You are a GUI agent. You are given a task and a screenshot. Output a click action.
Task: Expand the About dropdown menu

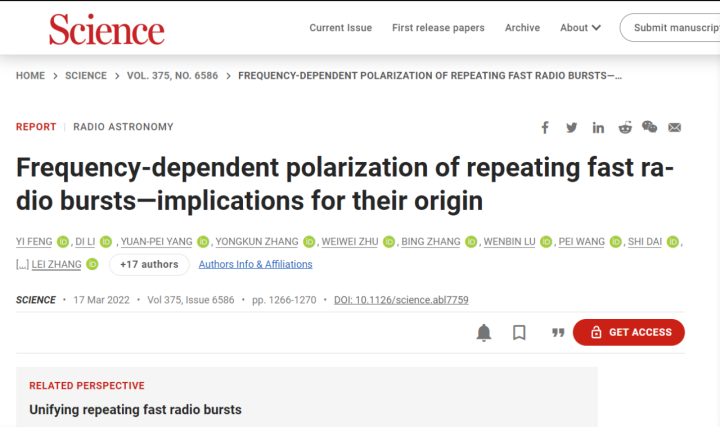pos(580,28)
